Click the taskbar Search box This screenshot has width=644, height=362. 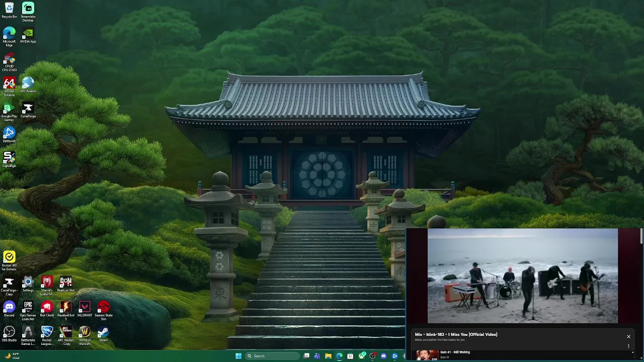pyautogui.click(x=272, y=356)
